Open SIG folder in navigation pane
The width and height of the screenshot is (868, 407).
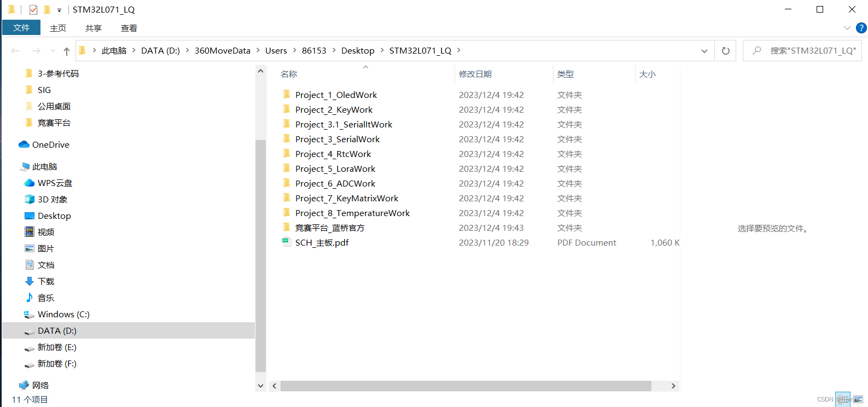click(44, 90)
